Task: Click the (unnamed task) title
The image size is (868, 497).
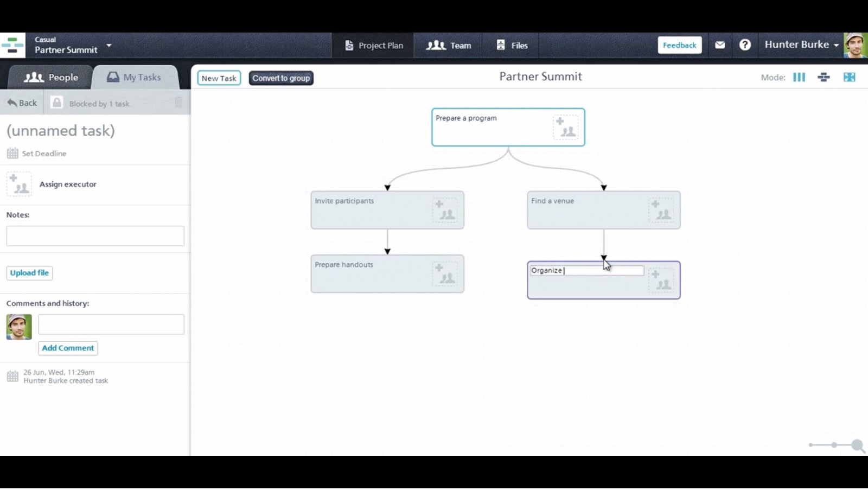Action: coord(61,130)
